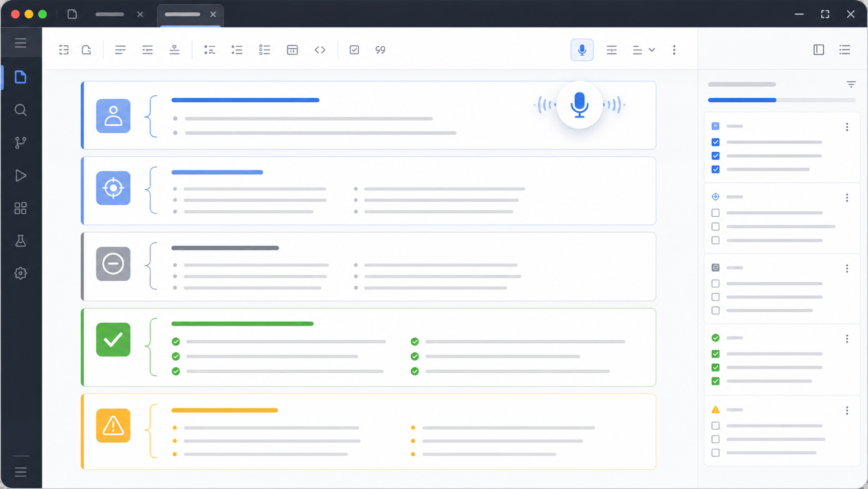The height and width of the screenshot is (489, 868).
Task: Check last checkbox in the minus-circle group
Action: click(x=715, y=311)
